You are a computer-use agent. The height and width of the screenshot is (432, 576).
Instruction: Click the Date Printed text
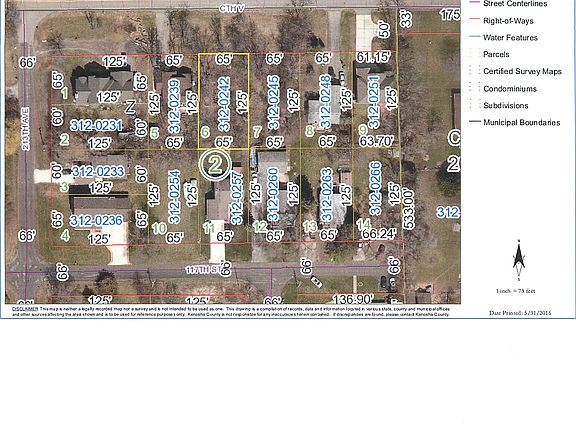tap(520, 313)
